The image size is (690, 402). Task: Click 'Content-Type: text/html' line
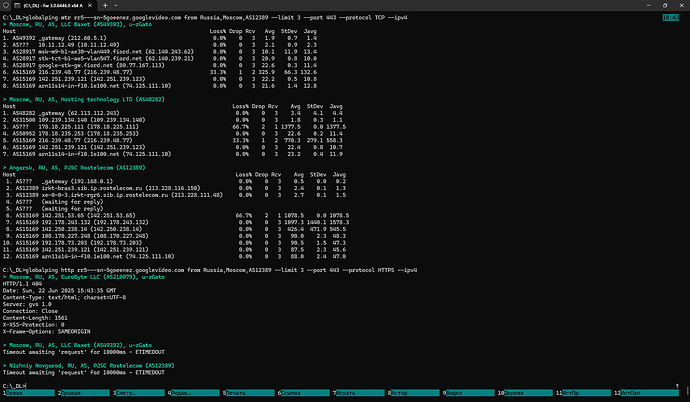pos(64,297)
